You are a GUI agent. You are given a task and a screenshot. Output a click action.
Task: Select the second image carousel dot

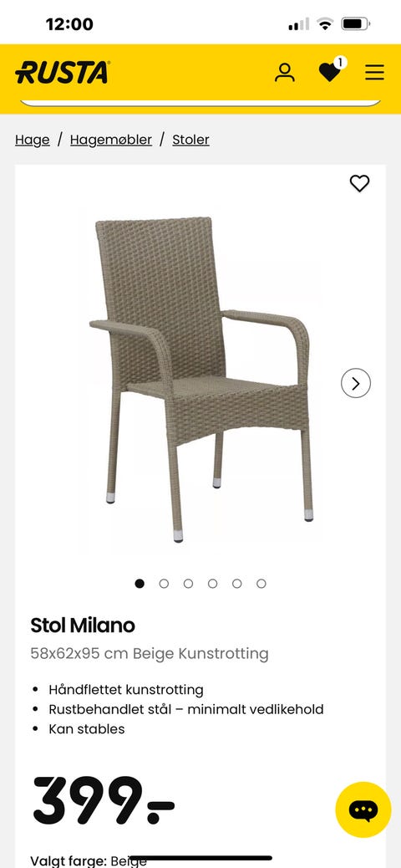[164, 584]
